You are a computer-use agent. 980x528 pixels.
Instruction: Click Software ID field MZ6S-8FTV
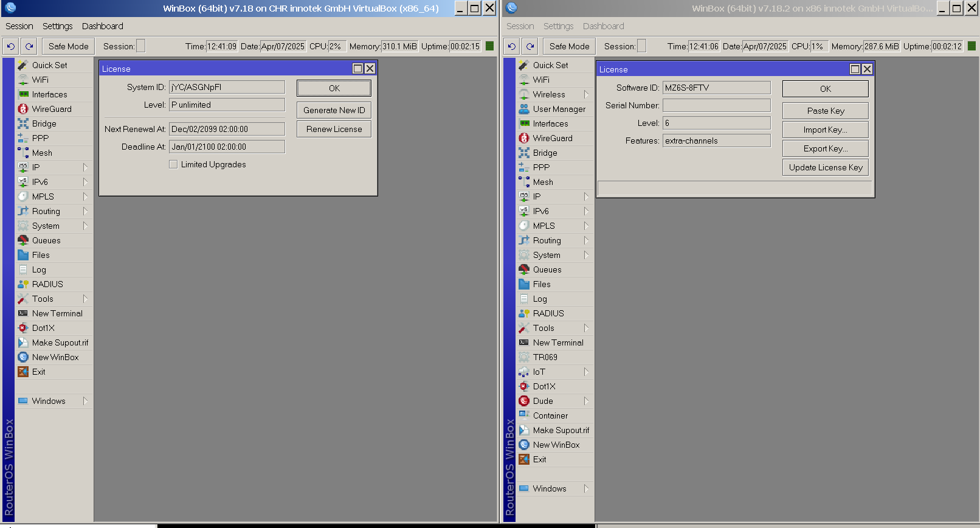coord(717,88)
